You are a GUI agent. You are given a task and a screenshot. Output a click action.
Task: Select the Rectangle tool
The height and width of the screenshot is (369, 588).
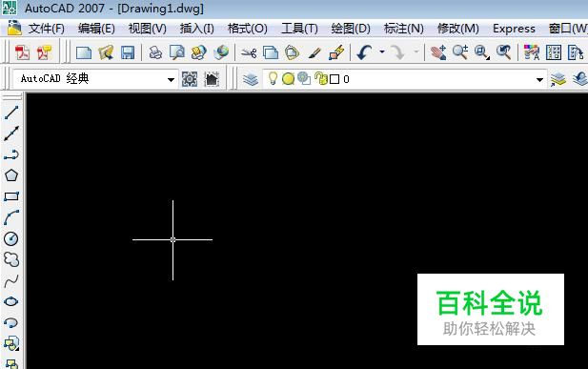[x=11, y=196]
